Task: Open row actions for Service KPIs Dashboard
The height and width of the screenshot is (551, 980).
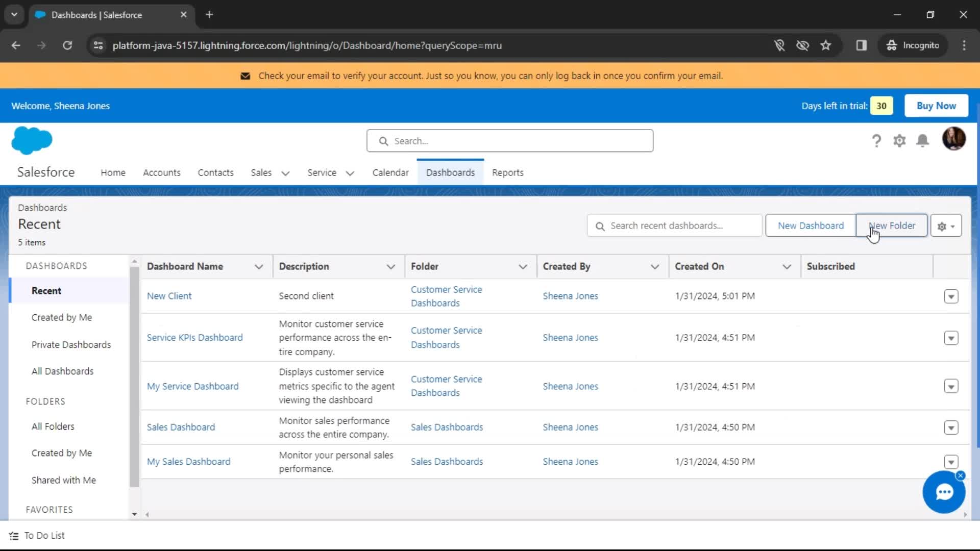Action: pos(951,338)
